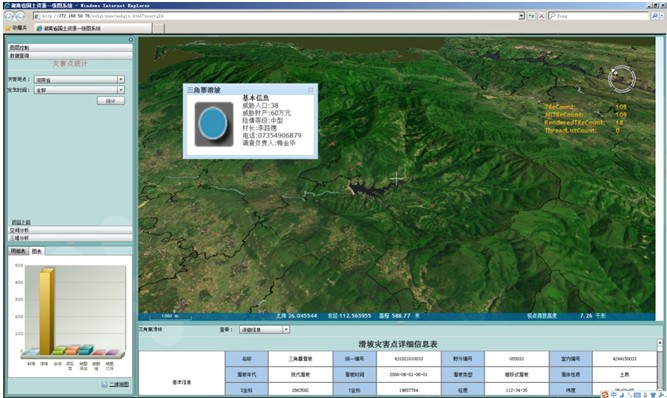This screenshot has width=667, height=398.
Task: Open the 查看 detail info dropdown
Action: click(286, 330)
